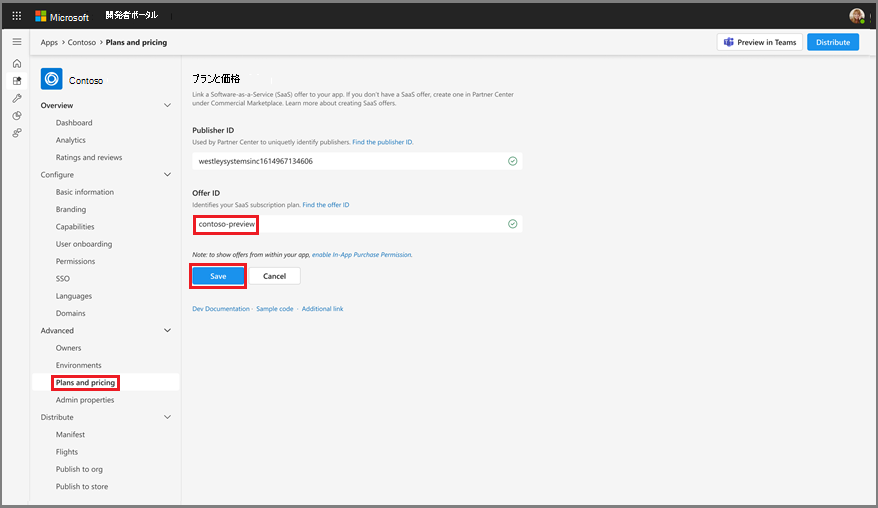Open Languages page
Image resolution: width=878 pixels, height=508 pixels.
(73, 296)
